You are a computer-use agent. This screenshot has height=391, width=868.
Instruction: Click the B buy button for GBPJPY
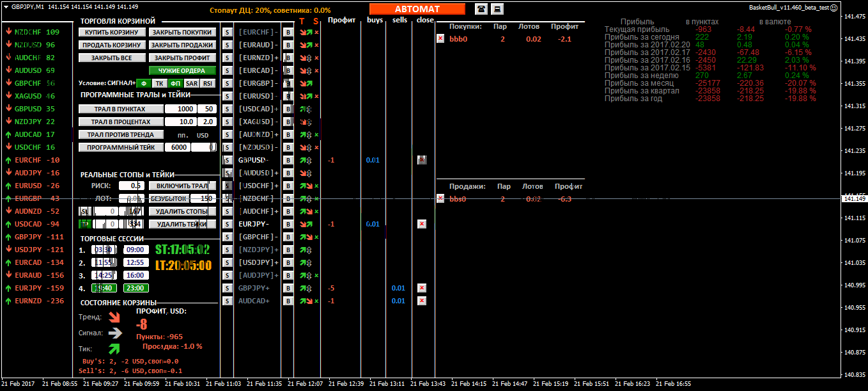point(288,288)
